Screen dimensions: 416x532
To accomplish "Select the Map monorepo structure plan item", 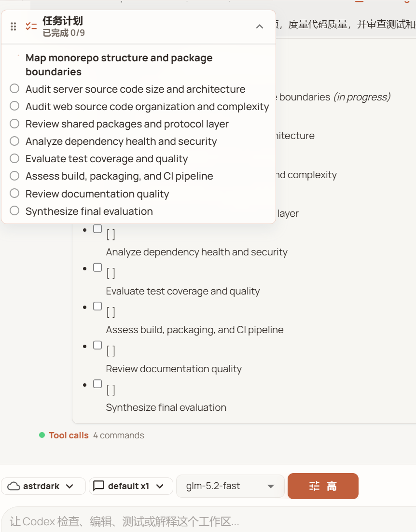I will coord(119,65).
